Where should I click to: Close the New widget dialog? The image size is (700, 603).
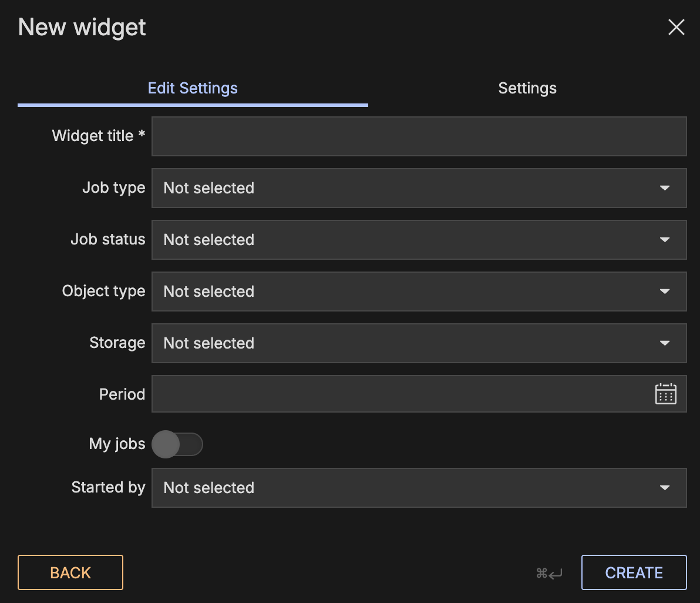677,27
